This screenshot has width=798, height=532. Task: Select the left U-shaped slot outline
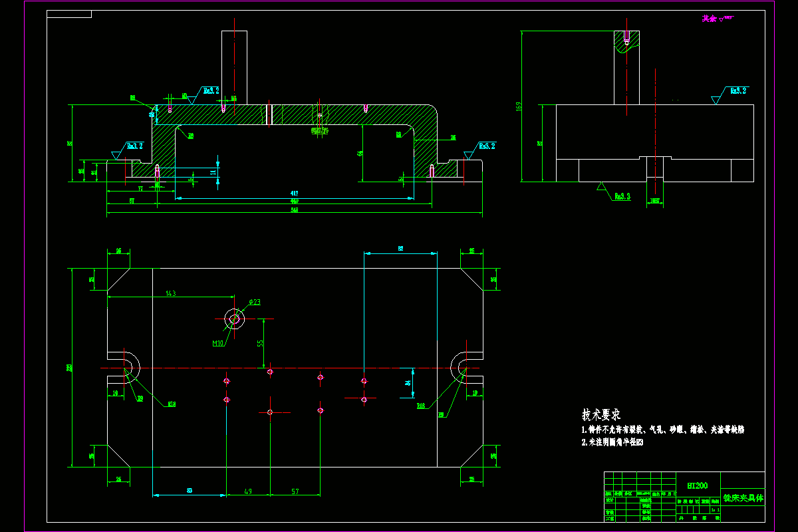[x=124, y=367]
